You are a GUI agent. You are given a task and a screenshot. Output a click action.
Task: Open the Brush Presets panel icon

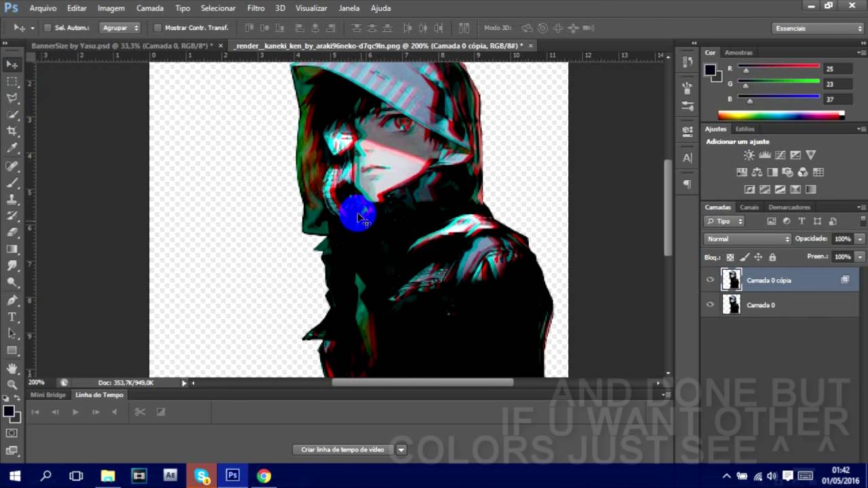pos(687,106)
